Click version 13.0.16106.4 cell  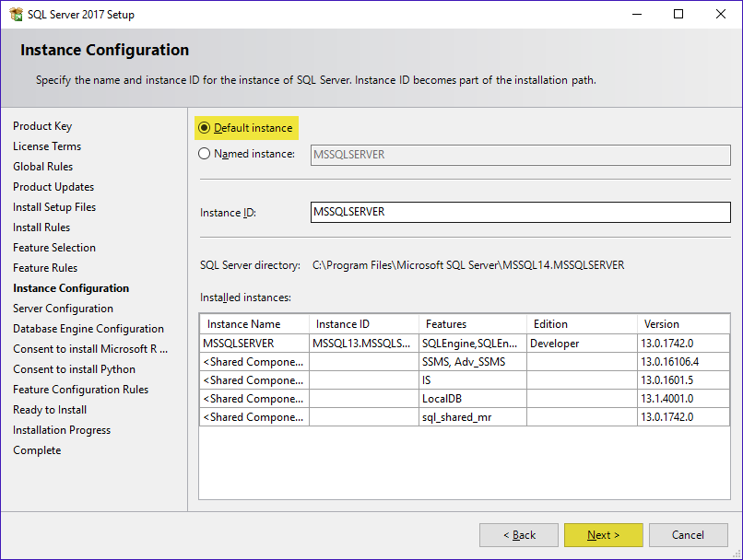683,362
